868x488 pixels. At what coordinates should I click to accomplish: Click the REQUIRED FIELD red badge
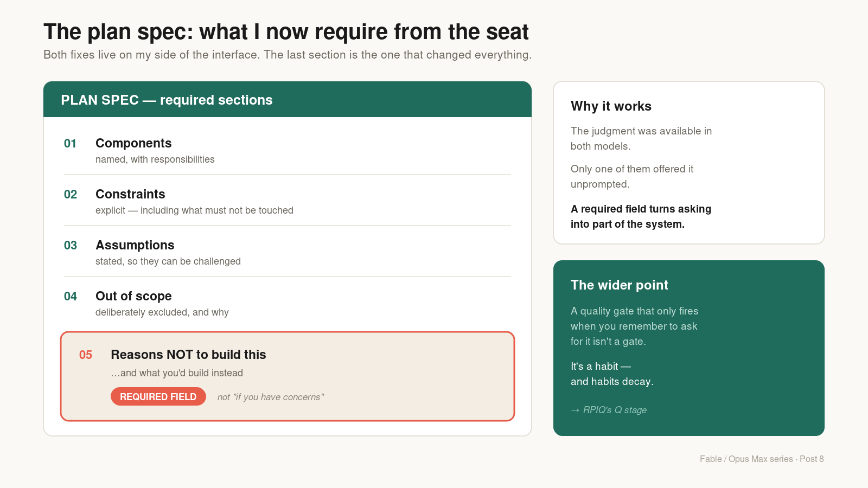pyautogui.click(x=158, y=396)
